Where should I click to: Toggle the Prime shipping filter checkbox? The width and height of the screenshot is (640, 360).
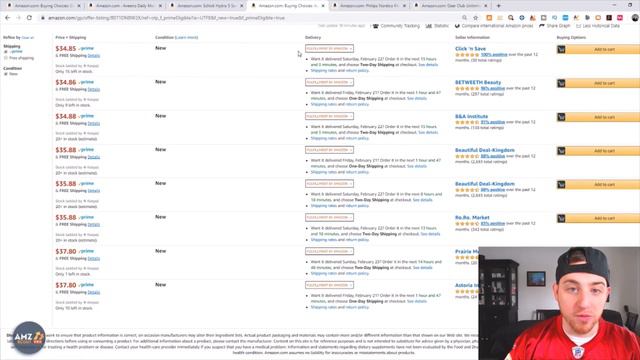click(x=6, y=52)
